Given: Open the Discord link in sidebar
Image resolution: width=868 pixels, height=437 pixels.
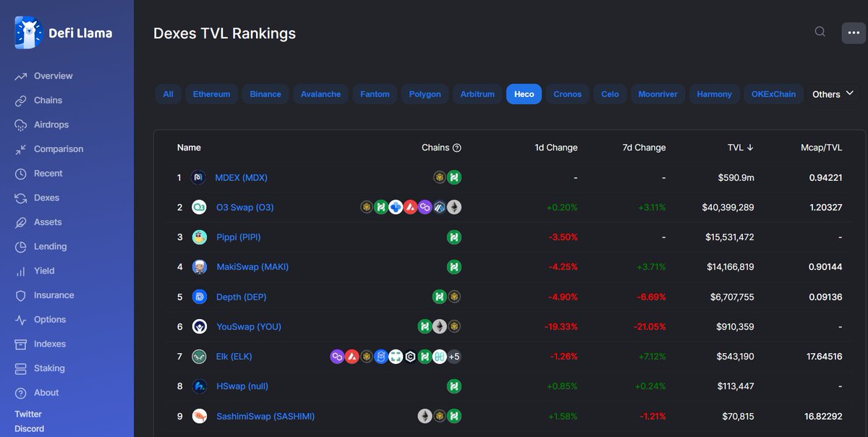Looking at the screenshot, I should pos(30,429).
